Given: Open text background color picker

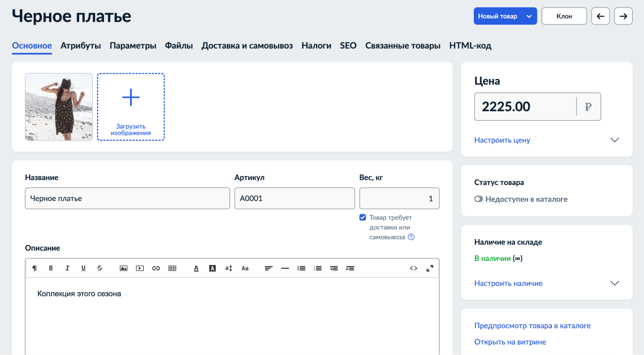Looking at the screenshot, I should click(x=212, y=268).
